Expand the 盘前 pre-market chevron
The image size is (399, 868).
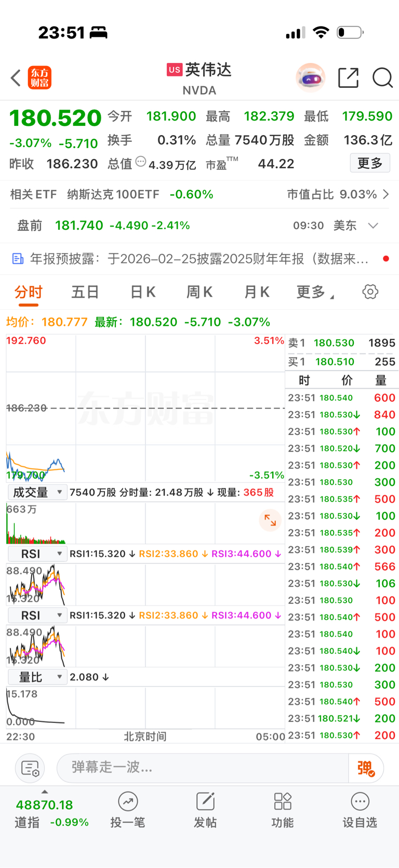point(373,226)
